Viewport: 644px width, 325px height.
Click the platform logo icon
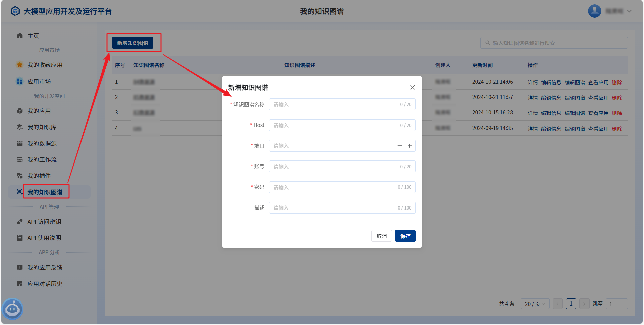point(15,11)
